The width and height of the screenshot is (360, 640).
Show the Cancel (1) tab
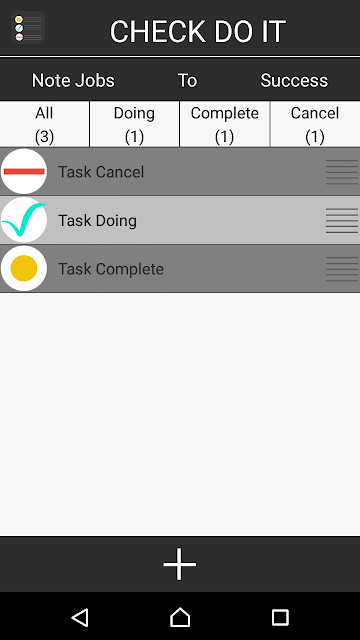pyautogui.click(x=315, y=124)
